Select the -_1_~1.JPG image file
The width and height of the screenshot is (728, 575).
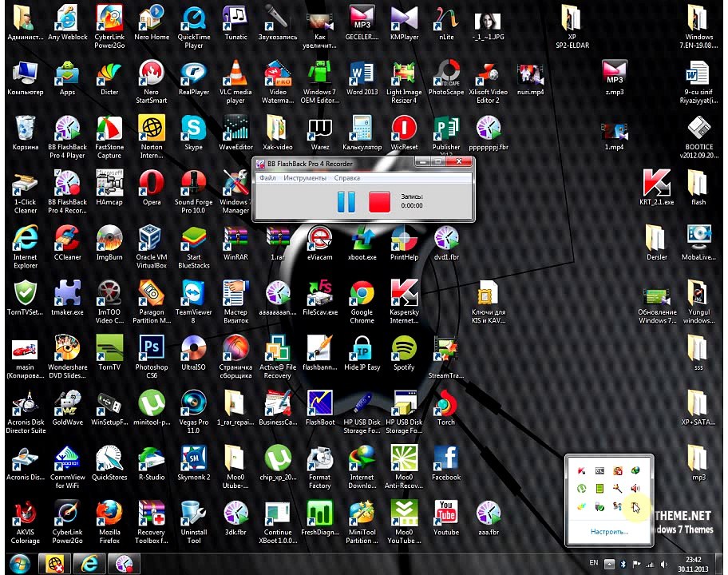click(488, 27)
